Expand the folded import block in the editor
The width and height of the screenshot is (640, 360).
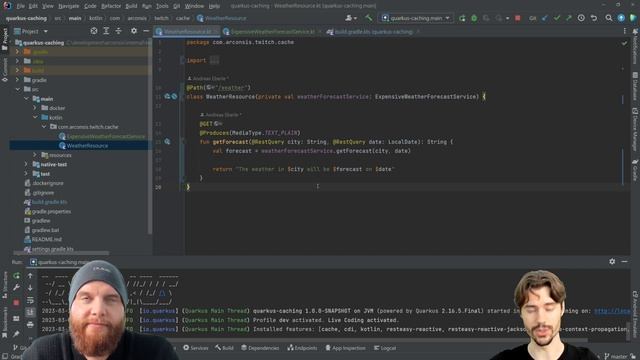click(x=214, y=60)
